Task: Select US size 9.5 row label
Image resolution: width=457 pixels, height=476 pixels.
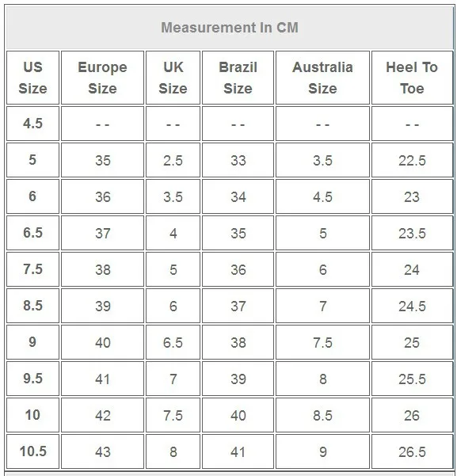Action: (32, 379)
